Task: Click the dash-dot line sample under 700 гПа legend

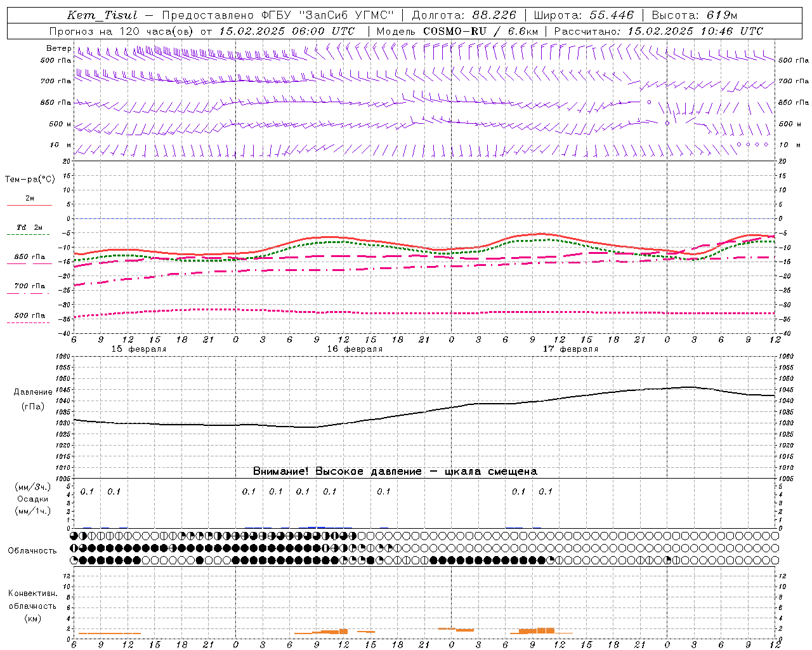Action: [28, 293]
